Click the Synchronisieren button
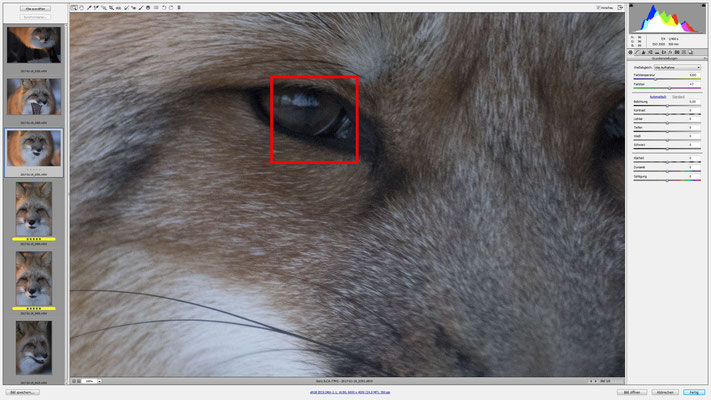 click(x=35, y=17)
